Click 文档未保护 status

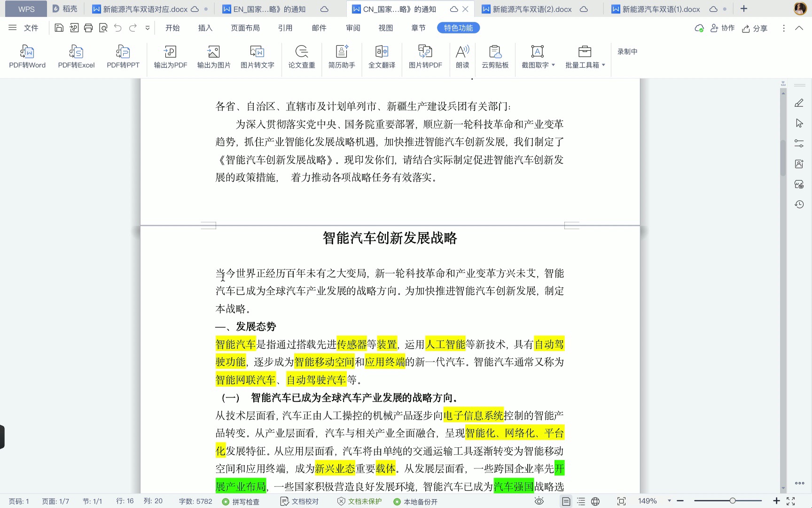tap(359, 501)
